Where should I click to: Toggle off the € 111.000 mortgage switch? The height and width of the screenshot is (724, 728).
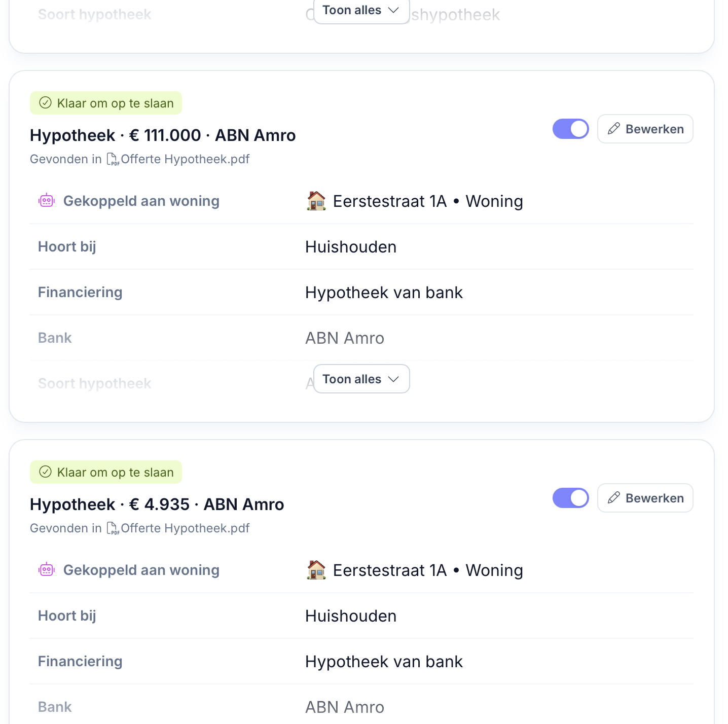click(x=570, y=129)
